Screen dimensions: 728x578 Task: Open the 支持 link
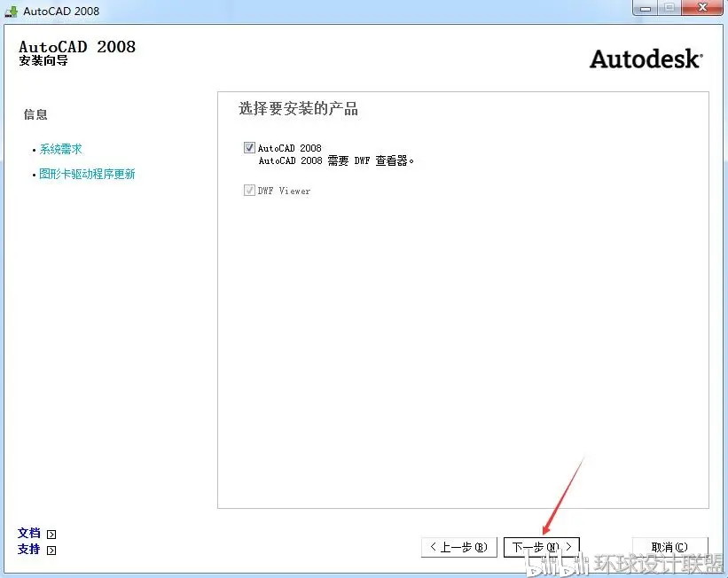28,550
